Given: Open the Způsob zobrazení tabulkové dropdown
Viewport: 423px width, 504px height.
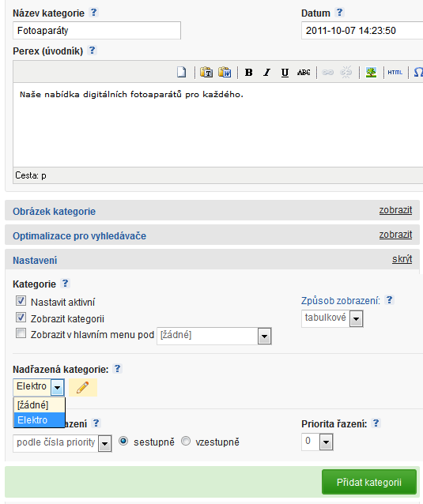Looking at the screenshot, I should coord(332,318).
